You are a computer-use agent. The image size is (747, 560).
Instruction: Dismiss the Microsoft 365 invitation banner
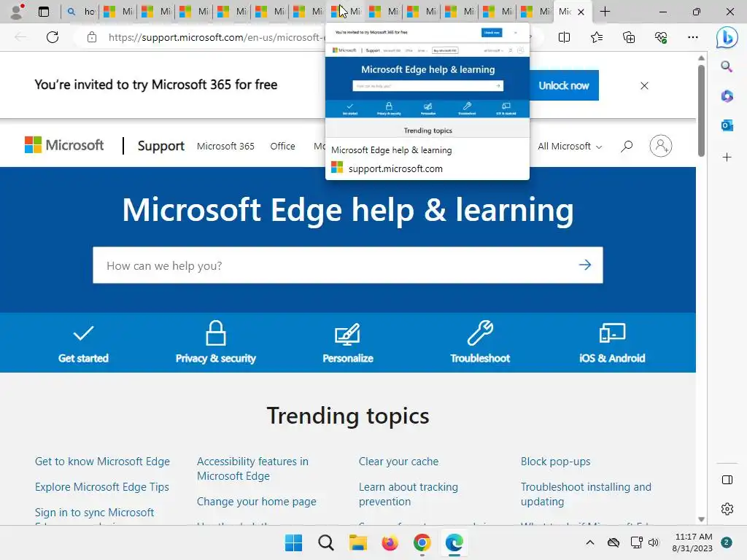(644, 86)
